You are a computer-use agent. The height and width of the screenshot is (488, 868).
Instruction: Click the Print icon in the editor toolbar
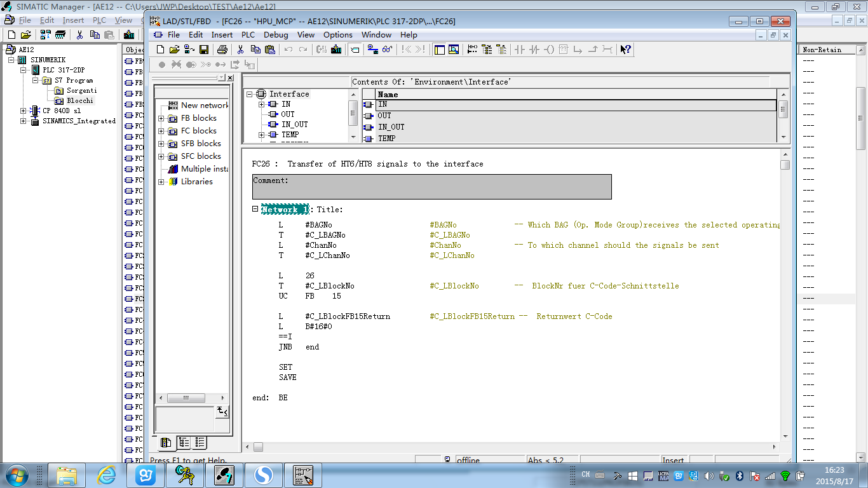pyautogui.click(x=222, y=50)
